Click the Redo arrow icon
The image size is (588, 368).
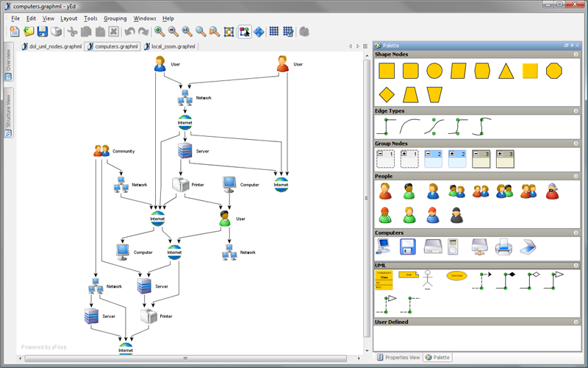143,32
